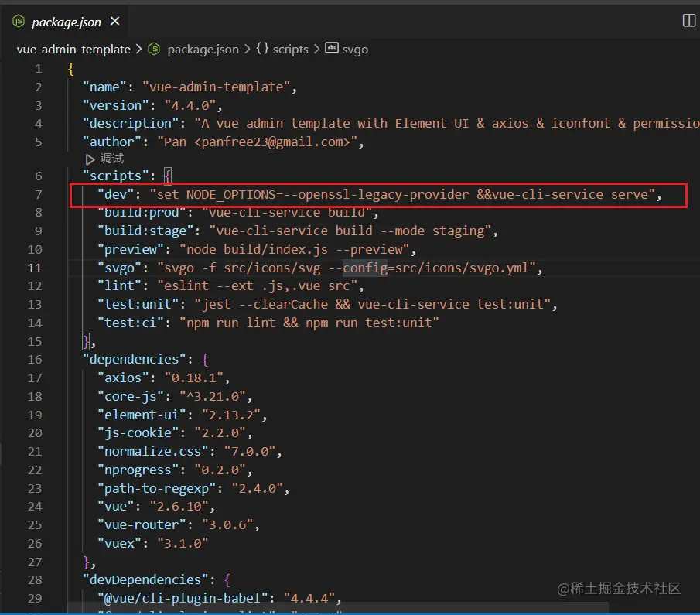Click line number 7 in gutter
This screenshot has width=700, height=615.
(39, 194)
